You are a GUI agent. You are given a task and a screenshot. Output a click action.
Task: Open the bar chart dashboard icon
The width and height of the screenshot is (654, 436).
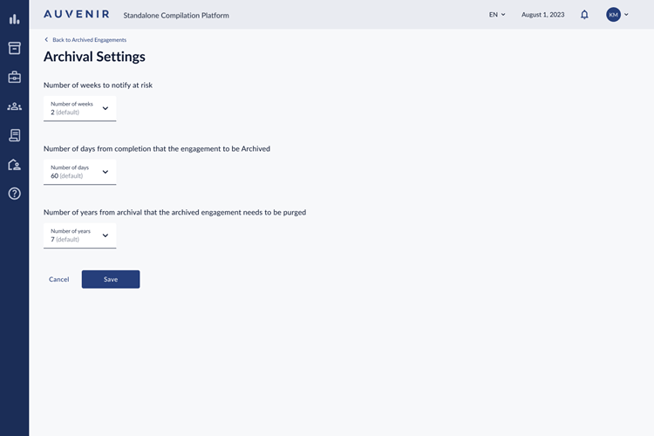pyautogui.click(x=14, y=19)
